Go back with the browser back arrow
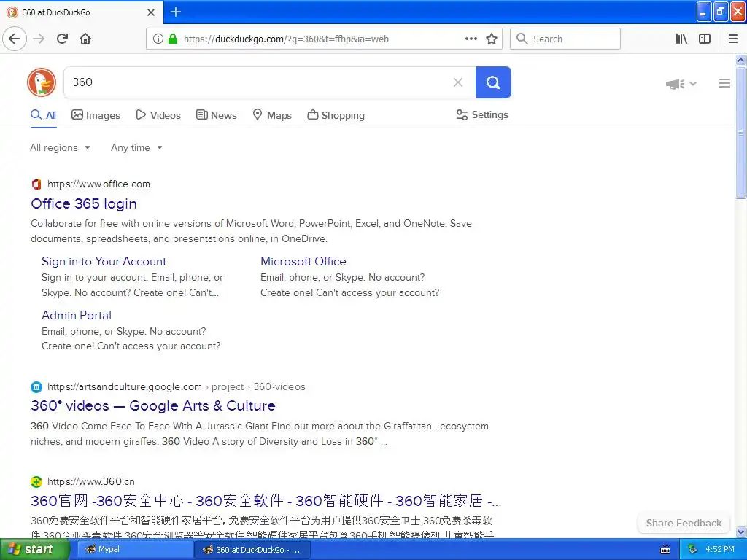This screenshot has height=560, width=747. click(x=15, y=39)
